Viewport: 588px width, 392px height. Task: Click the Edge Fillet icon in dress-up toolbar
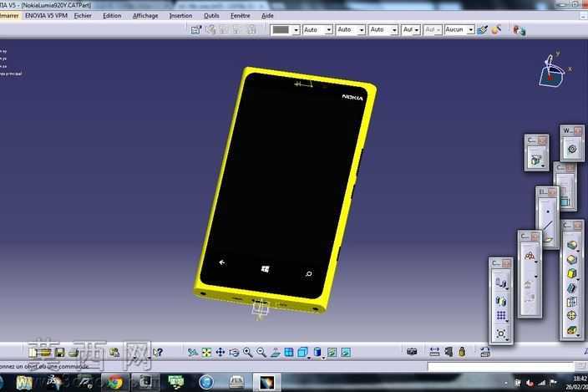click(571, 245)
